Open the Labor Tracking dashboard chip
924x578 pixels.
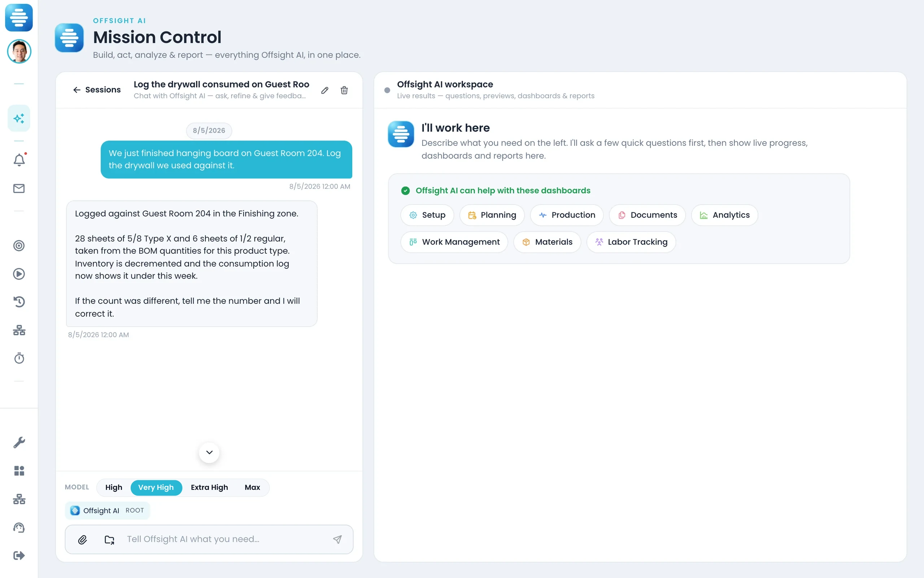(x=631, y=242)
